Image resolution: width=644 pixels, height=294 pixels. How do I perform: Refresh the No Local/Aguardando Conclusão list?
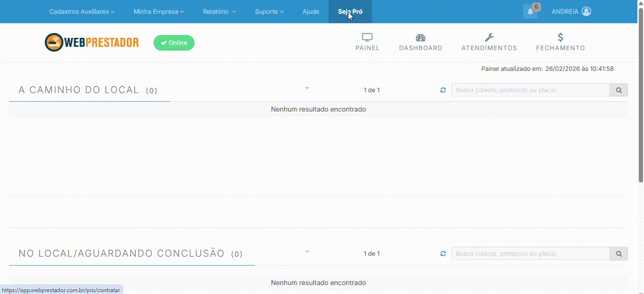(x=443, y=254)
